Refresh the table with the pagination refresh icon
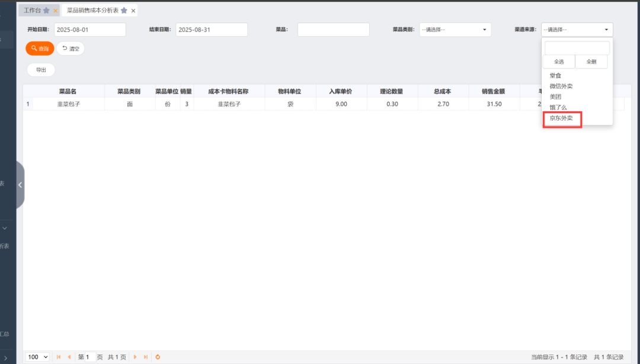Image resolution: width=640 pixels, height=364 pixels. tap(157, 357)
